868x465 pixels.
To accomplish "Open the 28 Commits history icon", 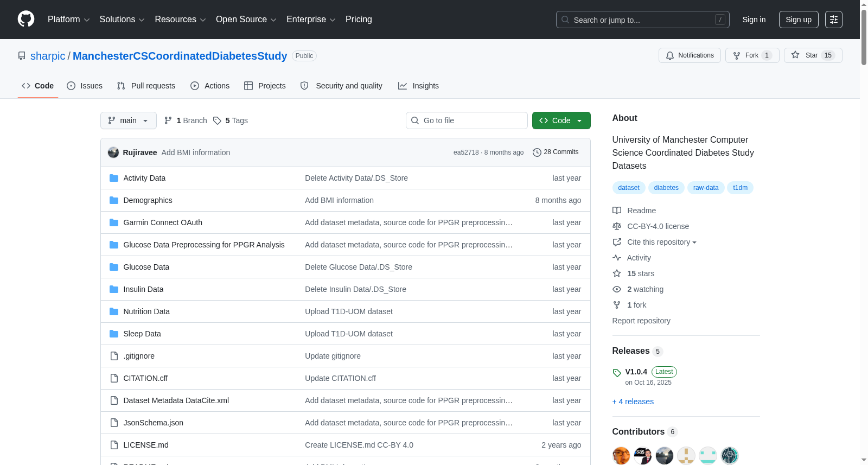I will [537, 152].
